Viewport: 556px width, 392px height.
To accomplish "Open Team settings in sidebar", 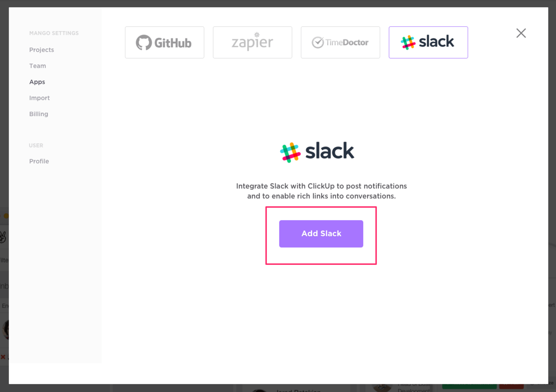I will tap(38, 66).
